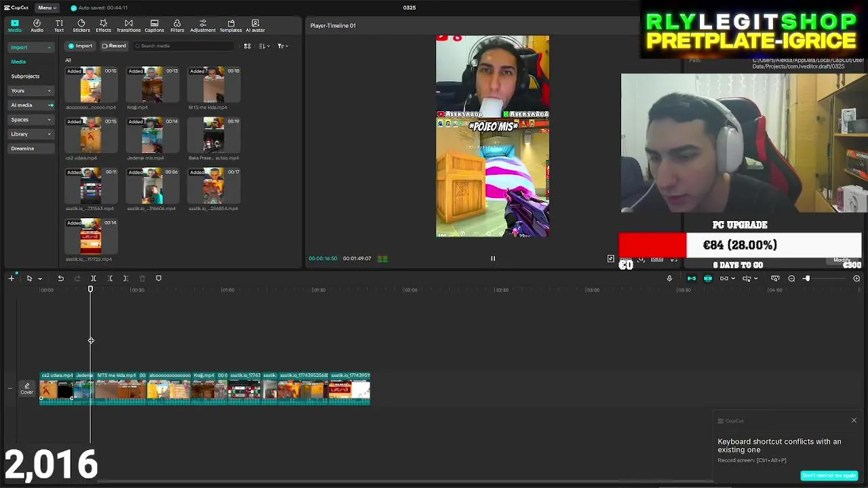Open the Templates panel
This screenshot has height=488, width=868.
pos(231,26)
